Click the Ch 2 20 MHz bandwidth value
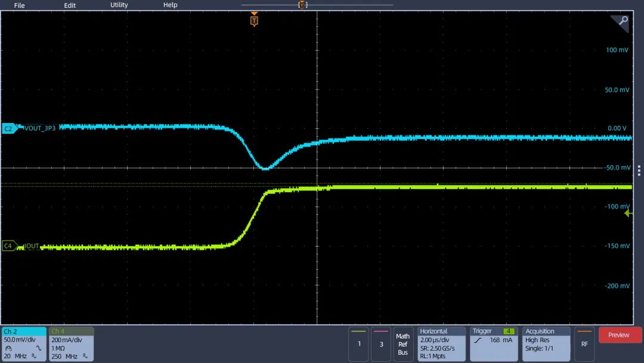Viewport: 644px width, 363px height. pos(15,356)
